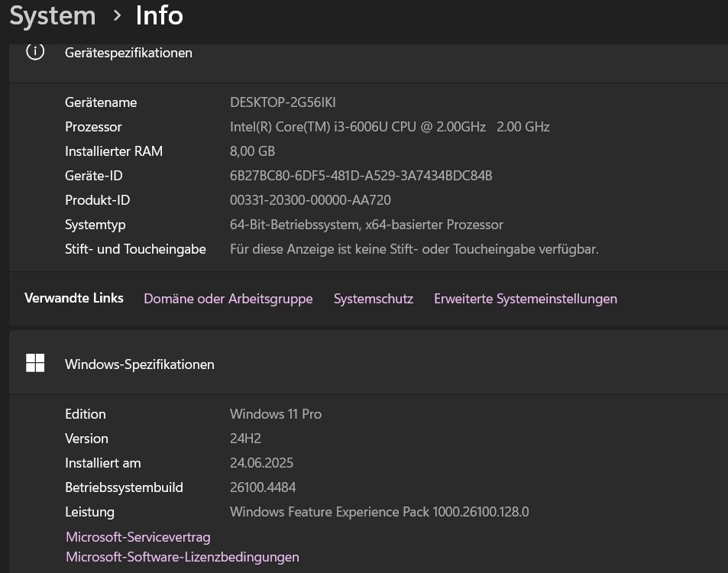Click Windows Feature Experience Pack 1000.26100.128.0

[380, 512]
